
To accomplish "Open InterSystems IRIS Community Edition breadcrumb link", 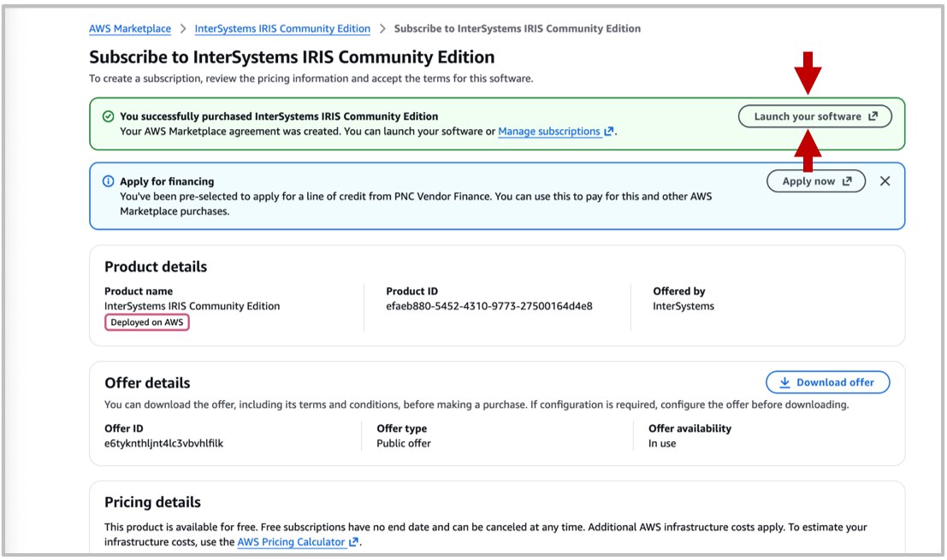I will click(x=282, y=28).
